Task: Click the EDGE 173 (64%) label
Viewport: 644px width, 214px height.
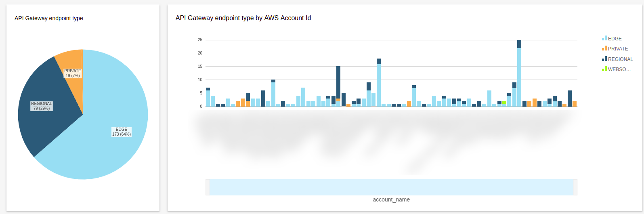Action: tap(122, 132)
